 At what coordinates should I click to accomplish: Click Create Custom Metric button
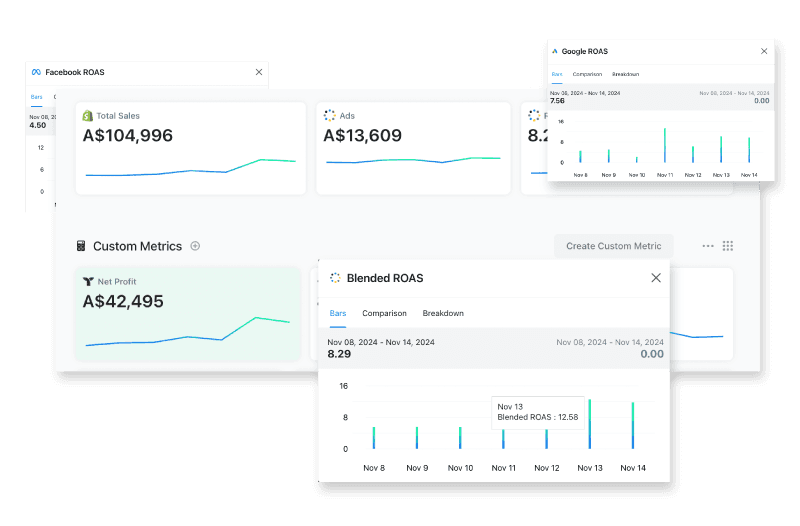click(x=613, y=246)
